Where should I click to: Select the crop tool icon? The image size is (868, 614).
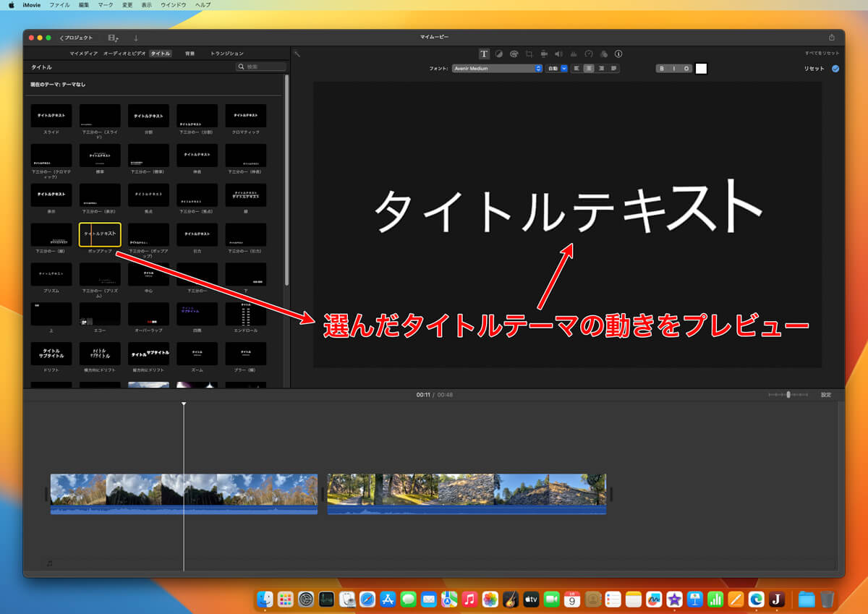click(529, 54)
